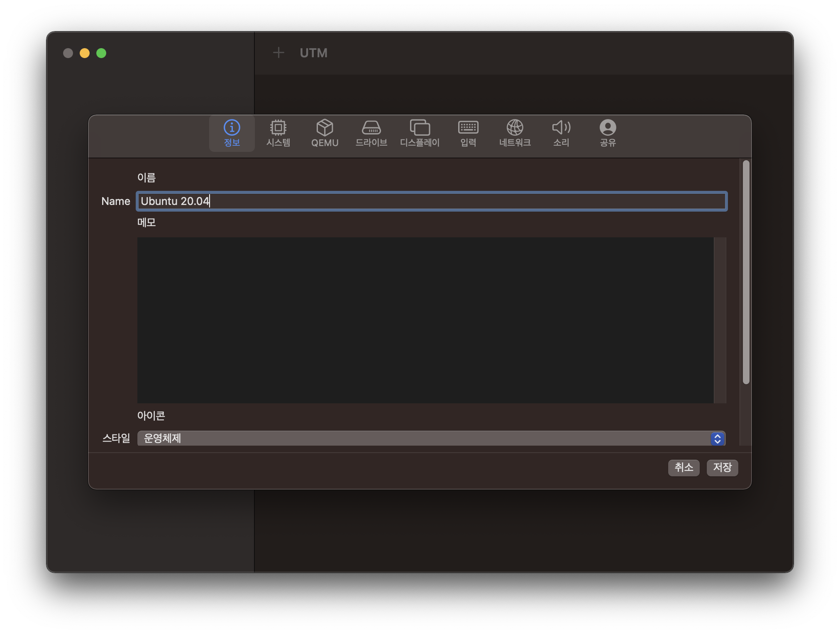Viewport: 840px width, 634px height.
Task: Expand the 스타일 dropdown showing 운영체제
Action: coord(423,438)
